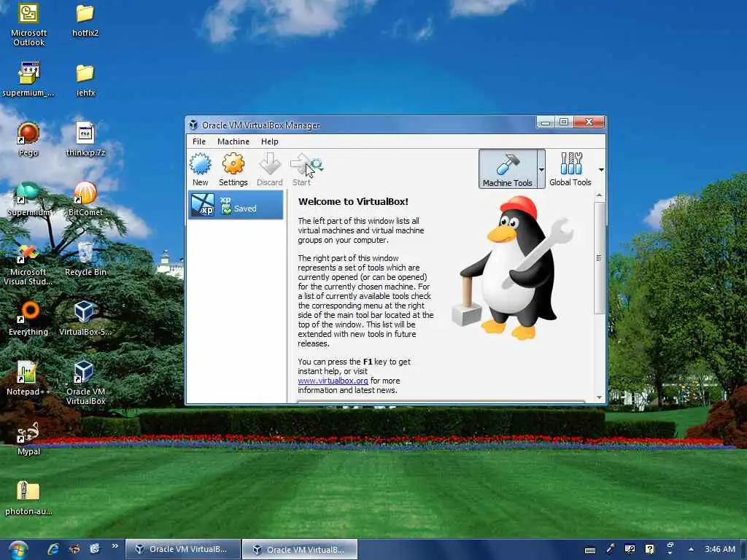
Task: Launch the BitComet desktop shortcut
Action: (x=85, y=199)
